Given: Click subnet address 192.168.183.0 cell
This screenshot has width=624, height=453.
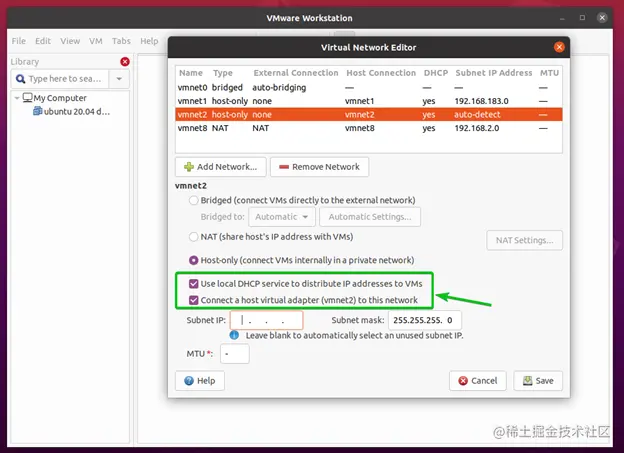Looking at the screenshot, I should coord(482,101).
